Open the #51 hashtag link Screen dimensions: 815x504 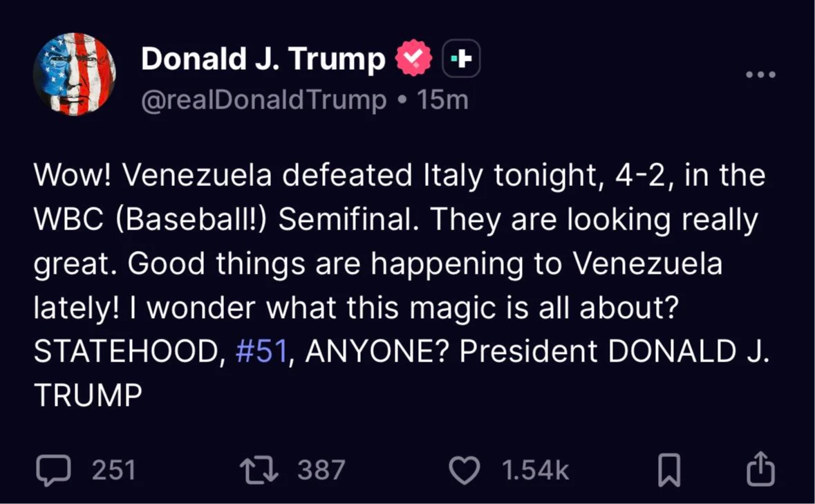point(261,352)
